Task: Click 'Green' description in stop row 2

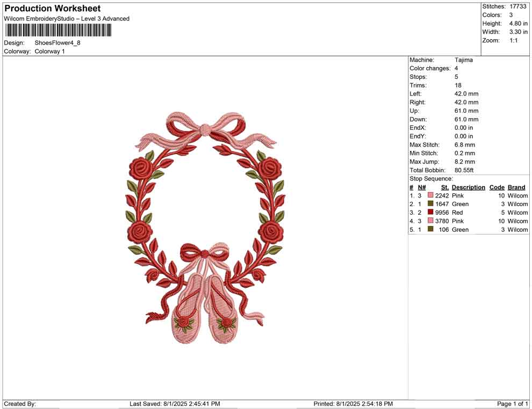Action: click(460, 204)
